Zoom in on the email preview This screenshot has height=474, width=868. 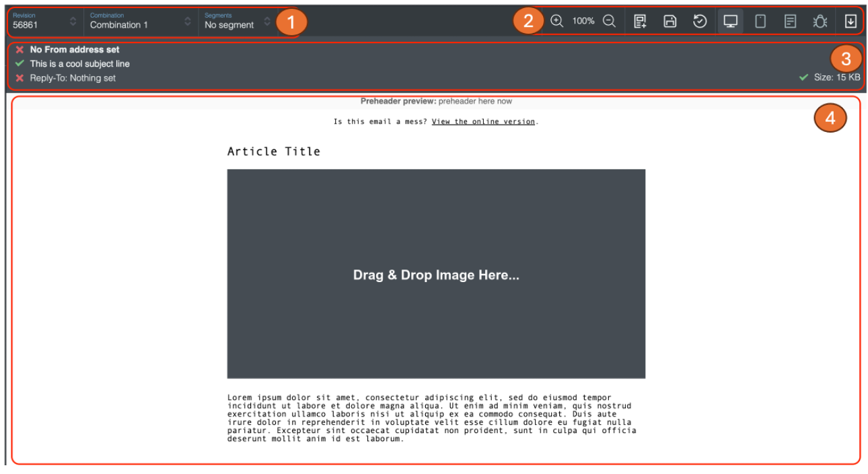(555, 21)
